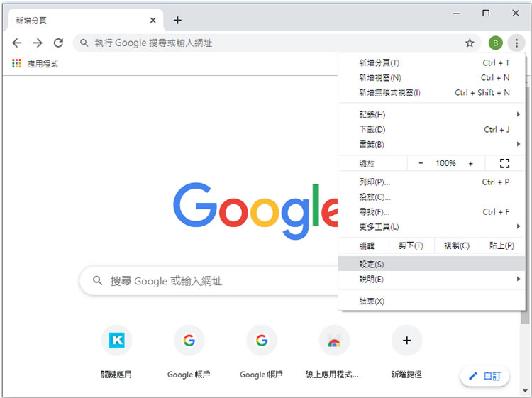The width and height of the screenshot is (532, 398).
Task: Click the page vertical scrollbar thumb
Action: coord(525,317)
